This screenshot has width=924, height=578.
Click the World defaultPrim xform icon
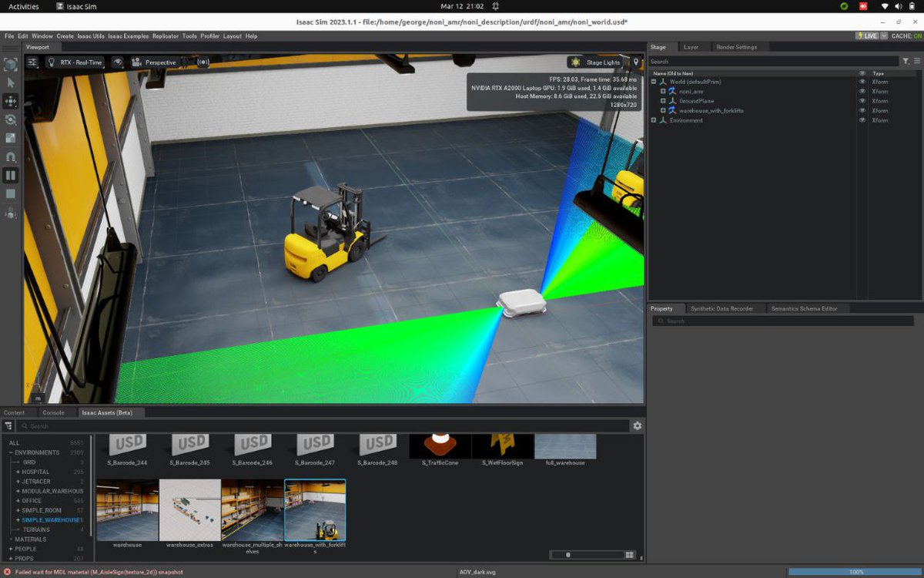point(663,82)
